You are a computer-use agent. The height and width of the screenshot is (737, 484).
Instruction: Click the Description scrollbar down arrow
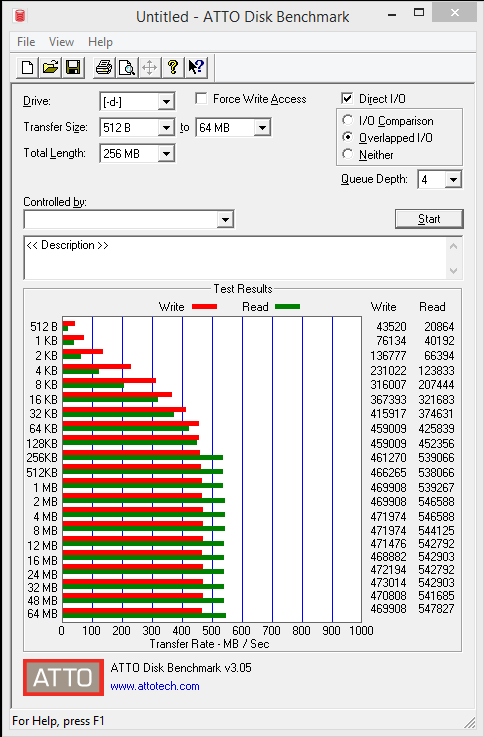(x=453, y=271)
